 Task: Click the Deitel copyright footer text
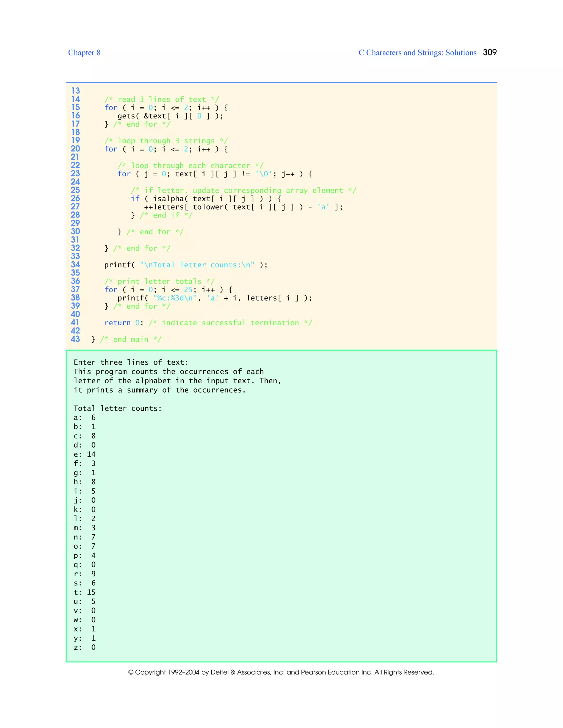pyautogui.click(x=281, y=672)
